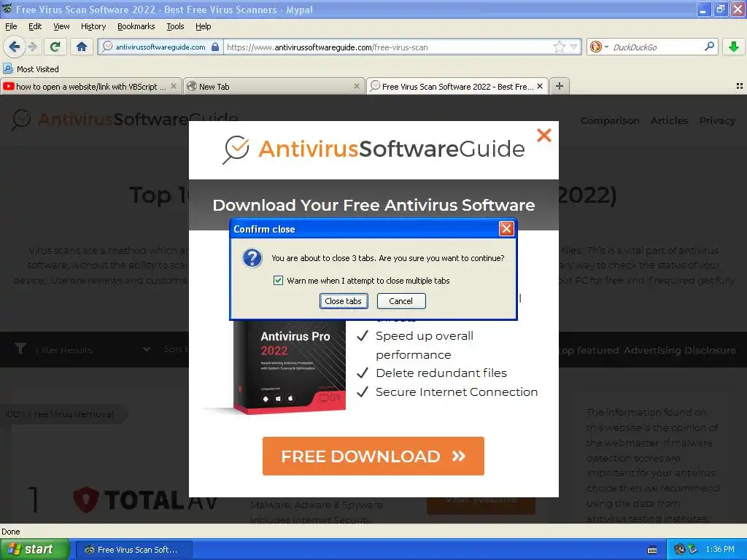Open the List all tabs button
747x560 pixels.
(740, 86)
